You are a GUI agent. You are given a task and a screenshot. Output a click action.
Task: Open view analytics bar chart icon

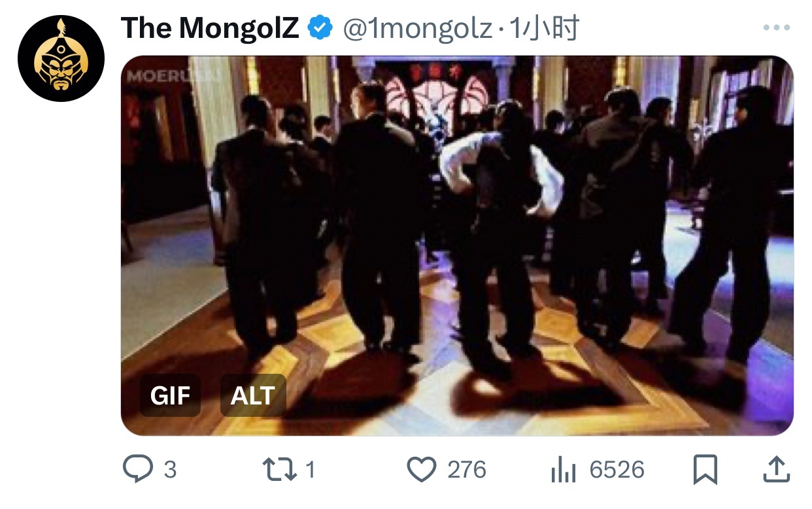pyautogui.click(x=562, y=469)
